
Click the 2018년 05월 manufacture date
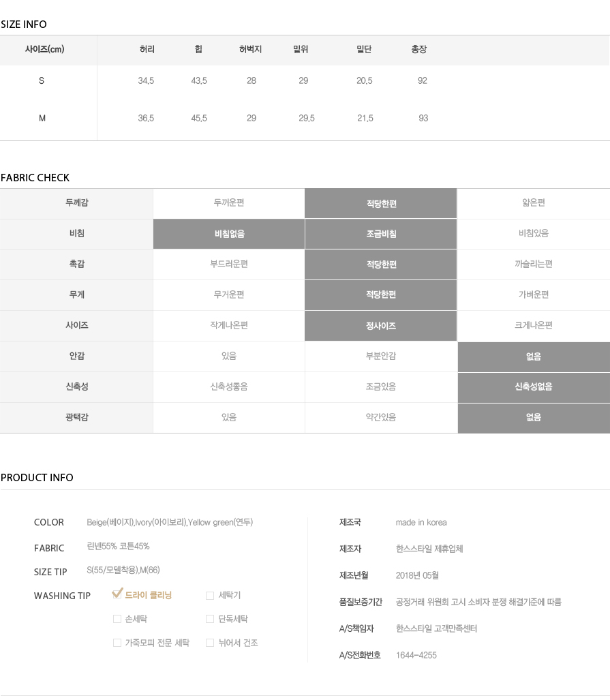417,576
